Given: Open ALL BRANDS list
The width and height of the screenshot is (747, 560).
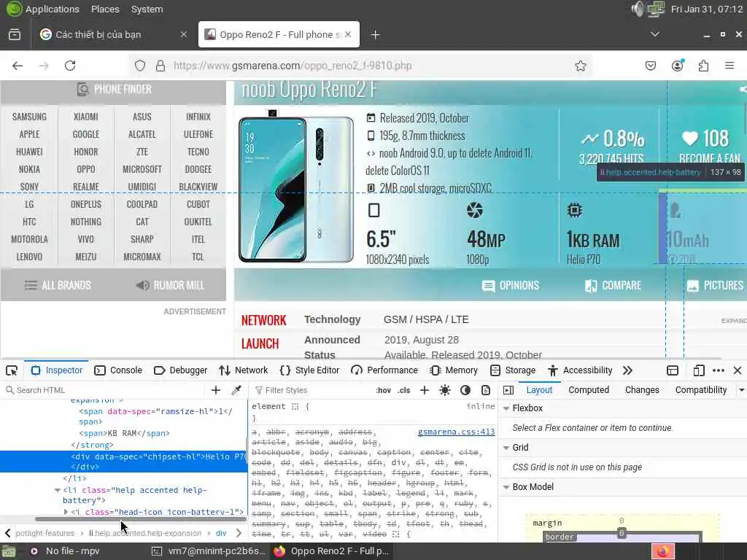Looking at the screenshot, I should point(58,285).
